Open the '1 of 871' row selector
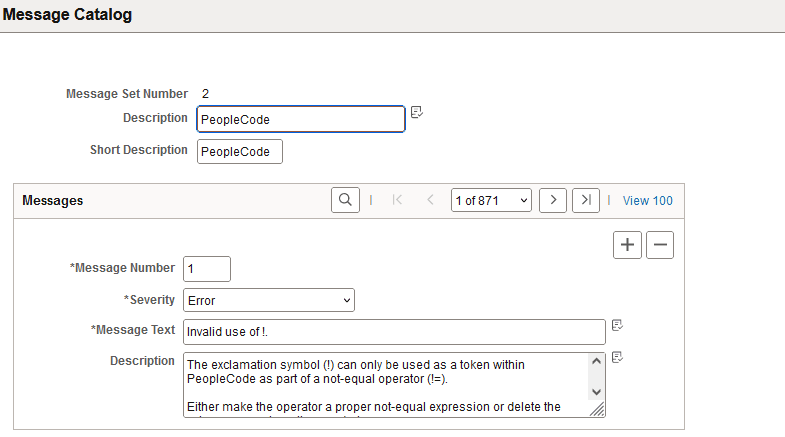 point(491,200)
